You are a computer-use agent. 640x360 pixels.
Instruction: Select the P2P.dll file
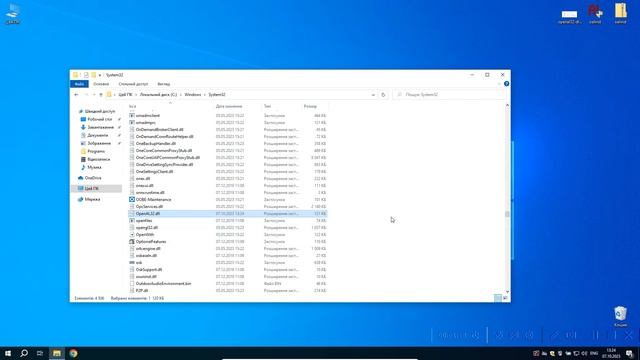tap(142, 291)
